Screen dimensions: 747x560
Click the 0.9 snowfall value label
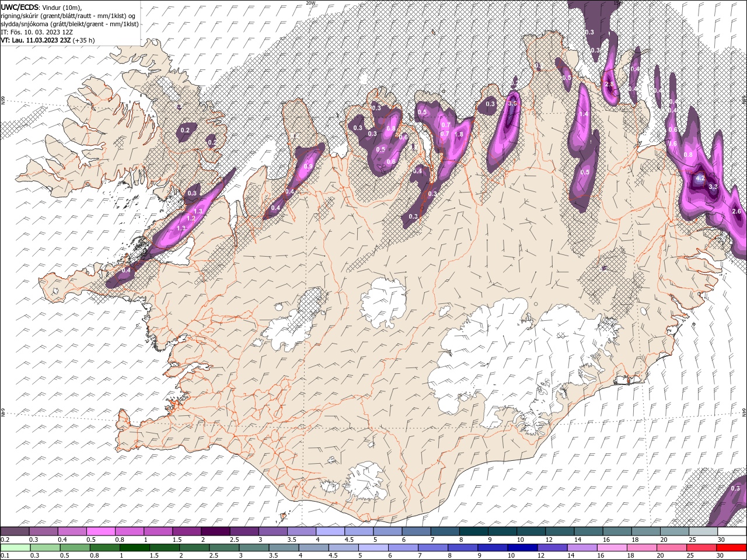[x=308, y=166]
